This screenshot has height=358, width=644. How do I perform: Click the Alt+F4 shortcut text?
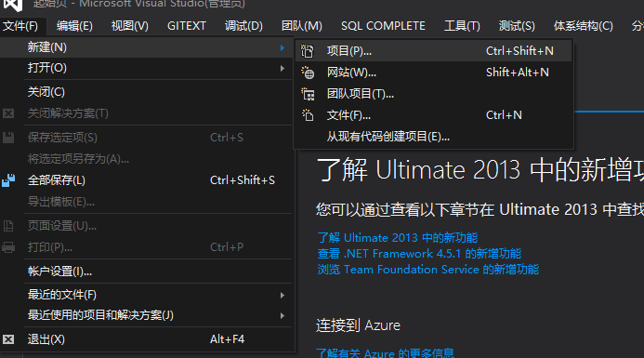coord(227,339)
